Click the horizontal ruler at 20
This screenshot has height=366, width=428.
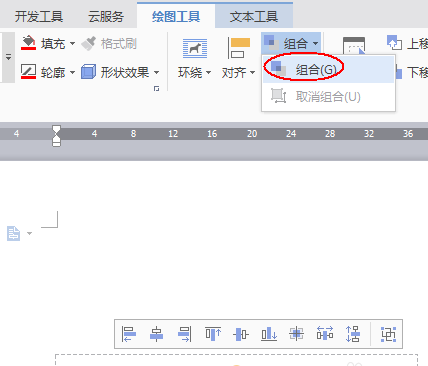(x=252, y=134)
